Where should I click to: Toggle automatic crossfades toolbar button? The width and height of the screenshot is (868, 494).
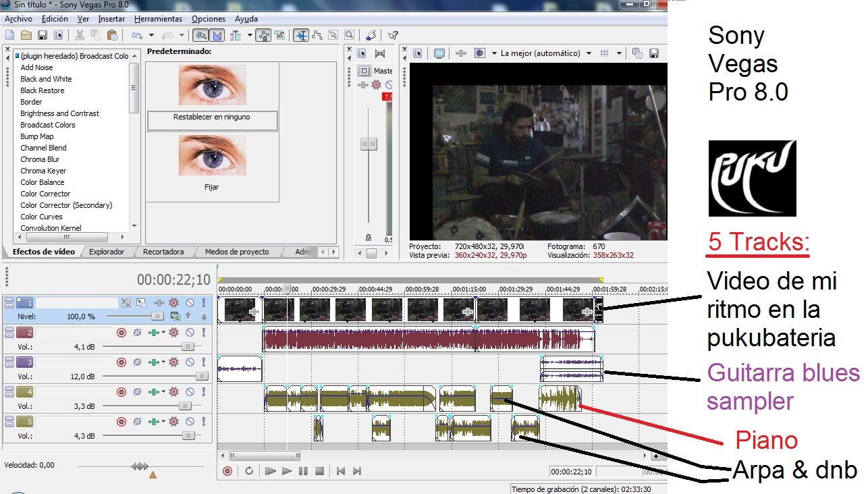tap(217, 35)
